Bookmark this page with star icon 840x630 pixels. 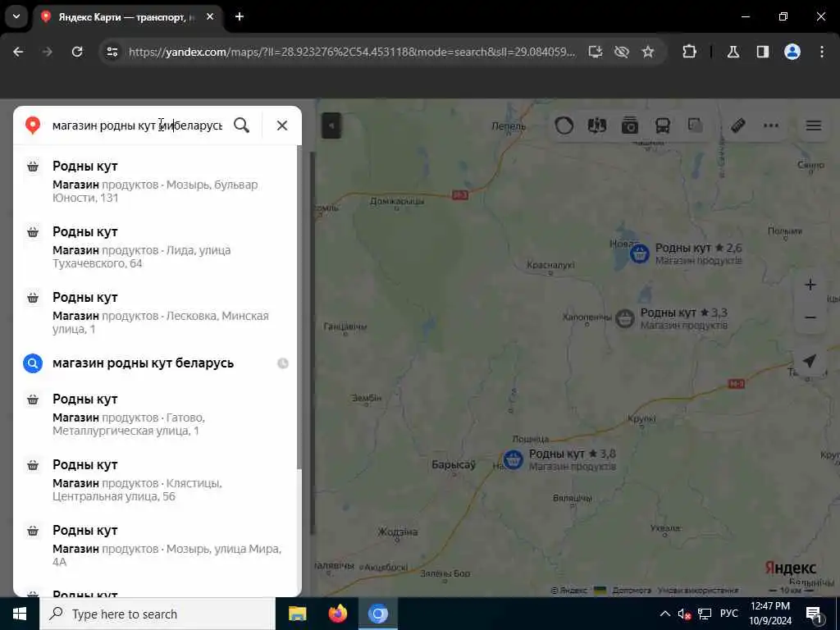pos(648,52)
